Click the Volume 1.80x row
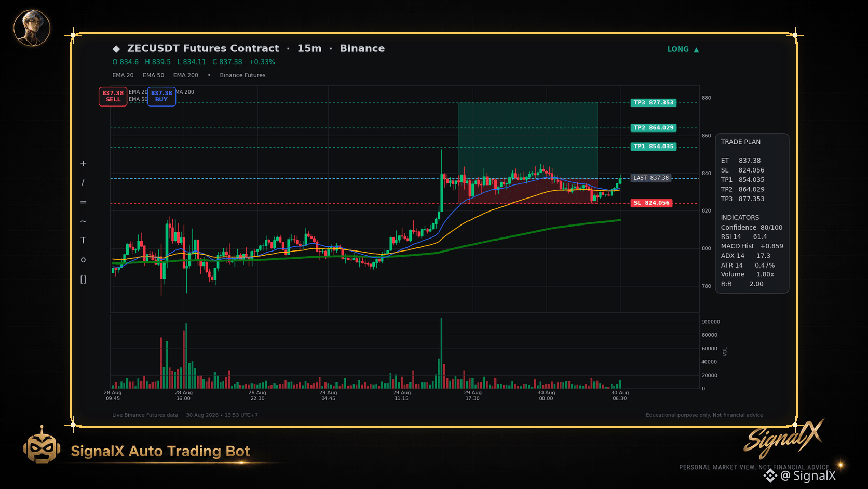The width and height of the screenshot is (868, 489). pos(748,274)
